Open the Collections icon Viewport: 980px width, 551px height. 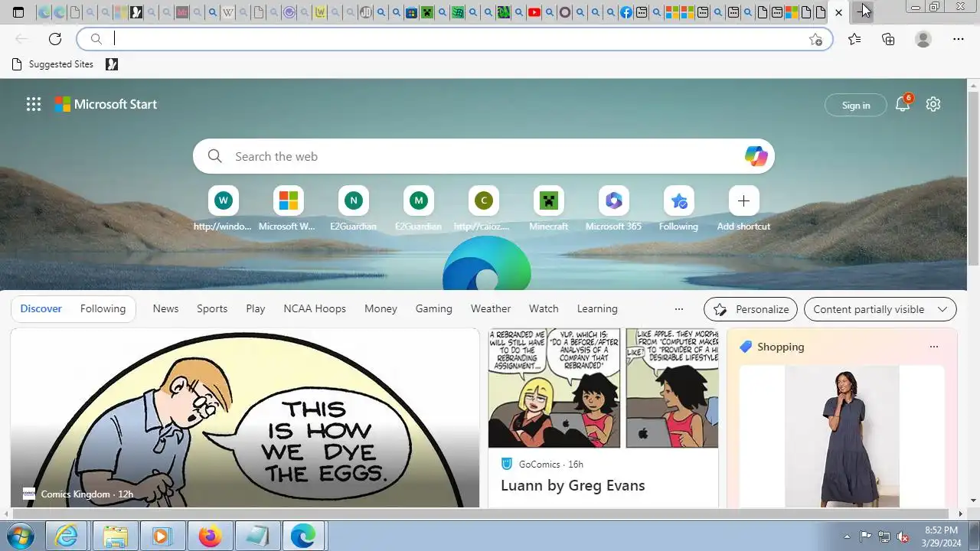[x=888, y=39]
